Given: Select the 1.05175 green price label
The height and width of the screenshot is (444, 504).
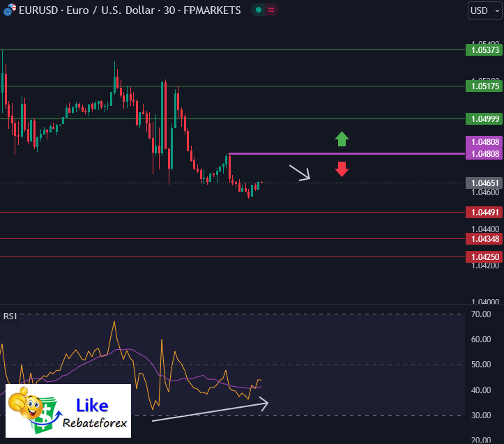Looking at the screenshot, I should (484, 86).
